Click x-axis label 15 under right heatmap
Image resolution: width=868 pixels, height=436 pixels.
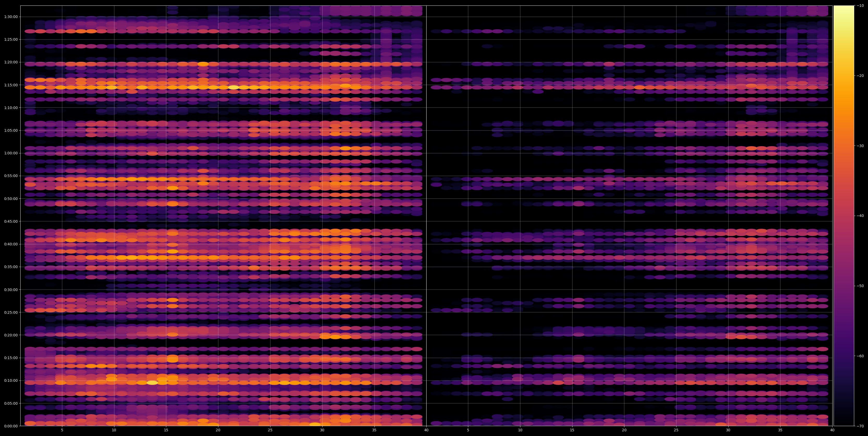tap(572, 430)
